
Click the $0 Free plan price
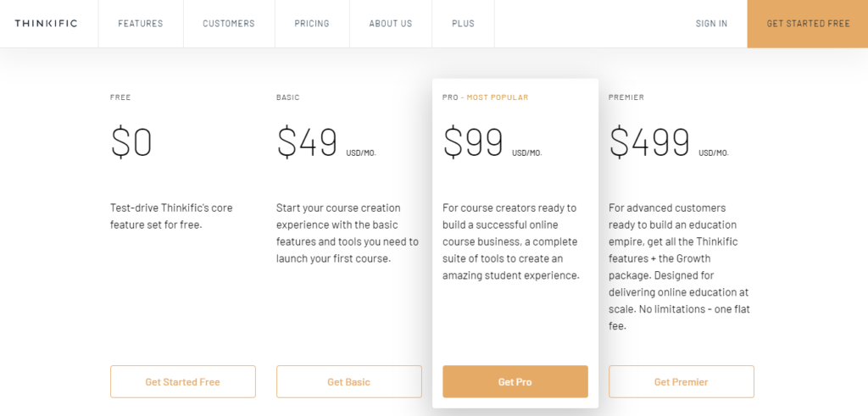click(131, 142)
